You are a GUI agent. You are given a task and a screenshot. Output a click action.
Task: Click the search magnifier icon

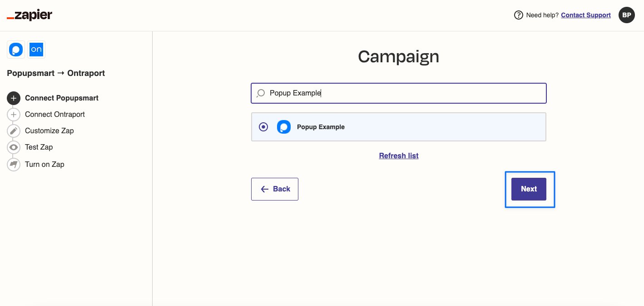click(261, 93)
